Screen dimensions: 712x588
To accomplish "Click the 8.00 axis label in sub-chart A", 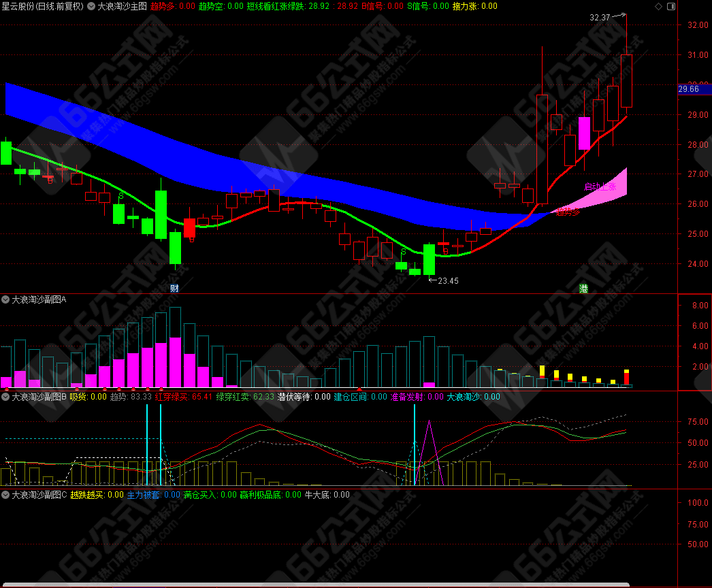I will (700, 306).
